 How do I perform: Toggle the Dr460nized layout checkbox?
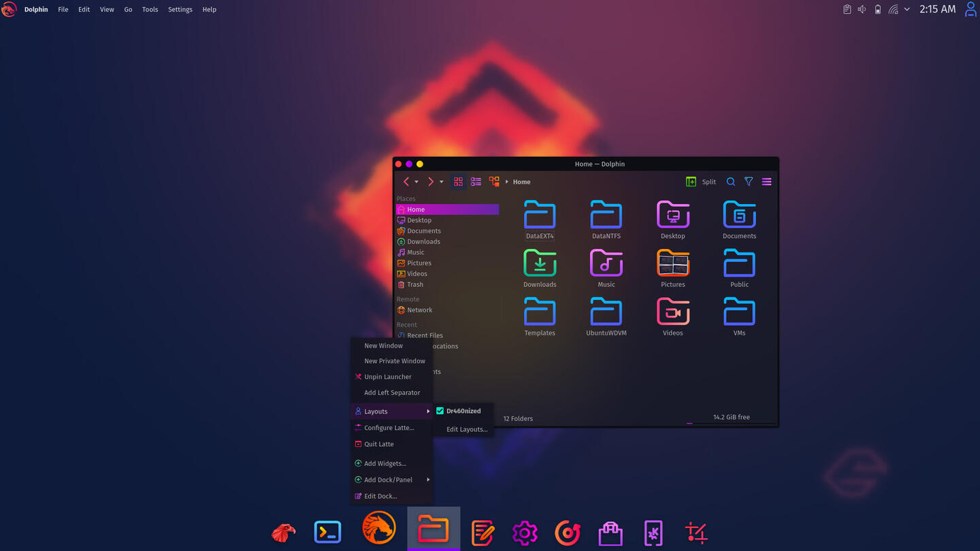(x=440, y=411)
